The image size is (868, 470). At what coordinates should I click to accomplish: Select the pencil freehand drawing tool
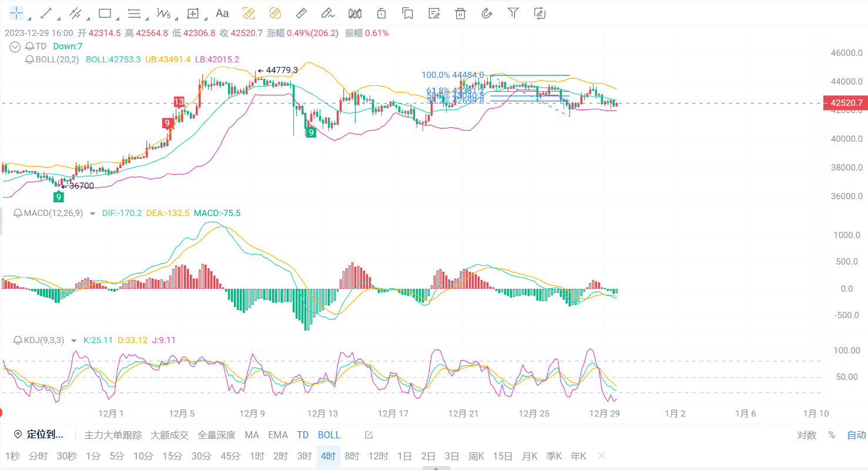(x=328, y=12)
